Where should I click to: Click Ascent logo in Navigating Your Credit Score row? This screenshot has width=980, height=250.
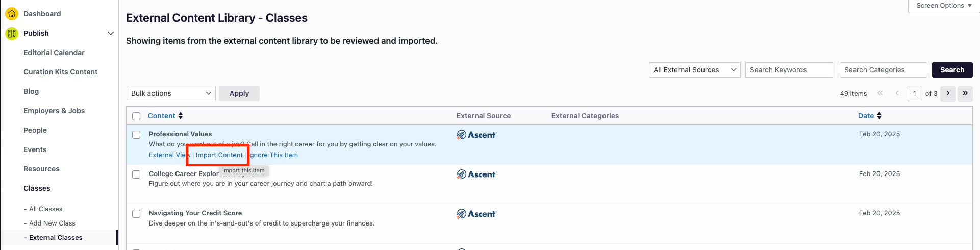[476, 214]
